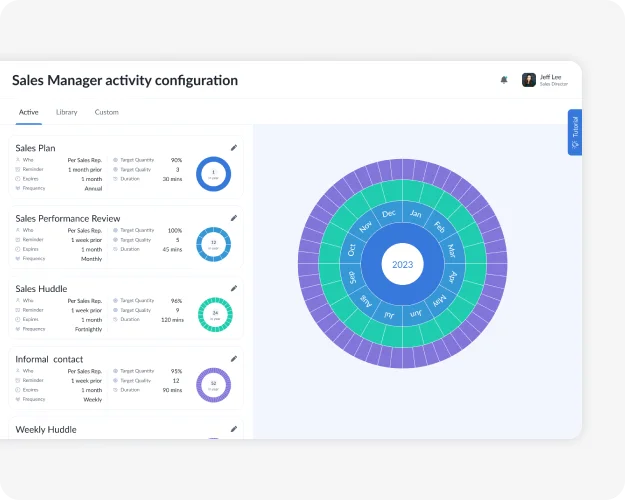The height and width of the screenshot is (500, 625).
Task: Click pencil icon on Sales Performance Review
Action: (x=234, y=217)
